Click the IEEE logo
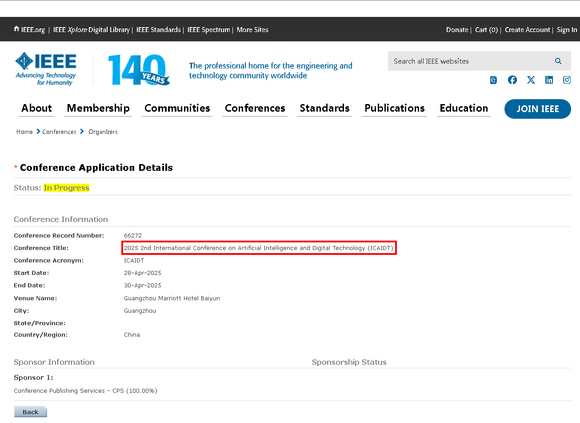580x423 pixels. click(46, 69)
